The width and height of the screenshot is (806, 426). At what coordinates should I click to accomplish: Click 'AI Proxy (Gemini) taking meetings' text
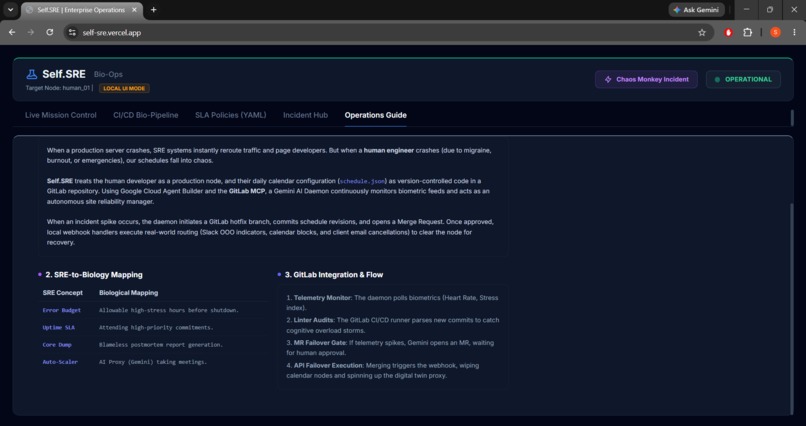(x=153, y=362)
